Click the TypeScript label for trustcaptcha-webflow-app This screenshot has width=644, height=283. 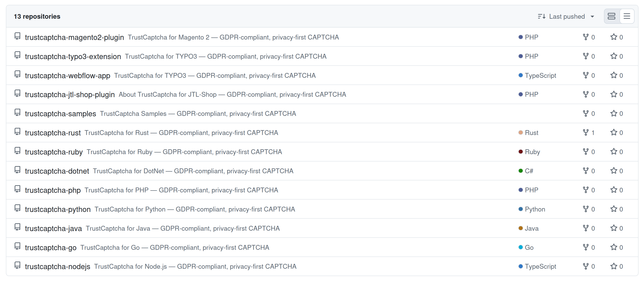pos(540,75)
